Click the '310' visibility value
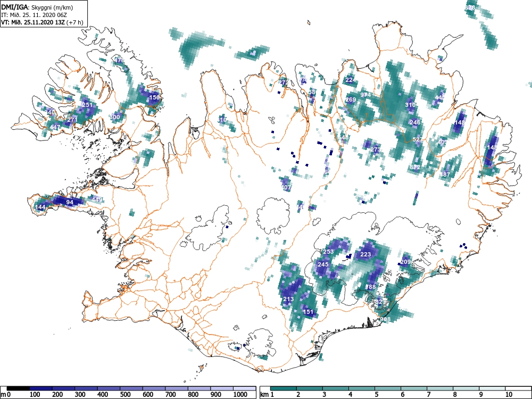 point(410,105)
